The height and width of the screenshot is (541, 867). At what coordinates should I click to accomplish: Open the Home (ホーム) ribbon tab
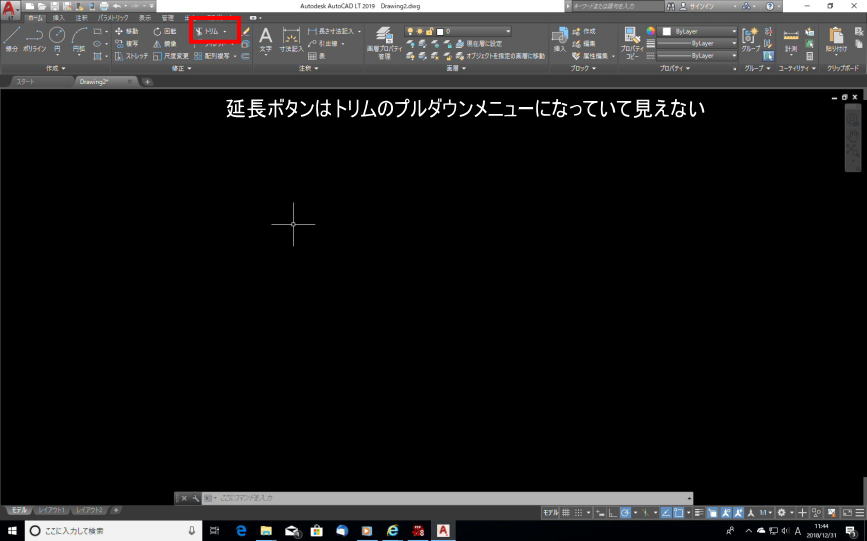pos(35,18)
